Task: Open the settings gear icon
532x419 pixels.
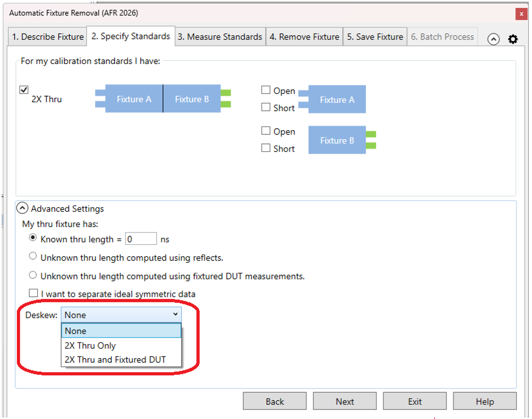Action: click(513, 39)
